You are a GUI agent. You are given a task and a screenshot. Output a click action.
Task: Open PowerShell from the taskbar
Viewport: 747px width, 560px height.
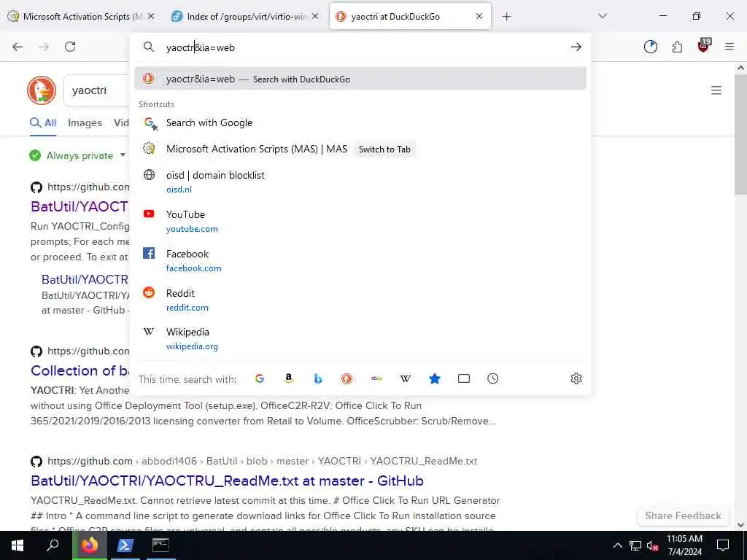click(x=125, y=545)
